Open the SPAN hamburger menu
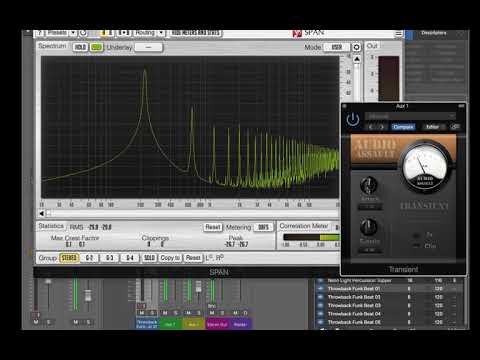 (x=398, y=34)
